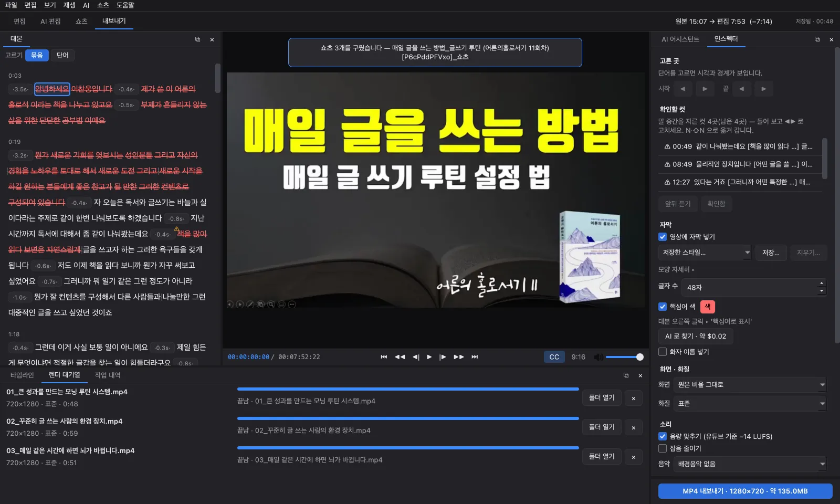
Task: Remove 02_꾸준히 글 쓰는 render job
Action: 634,427
